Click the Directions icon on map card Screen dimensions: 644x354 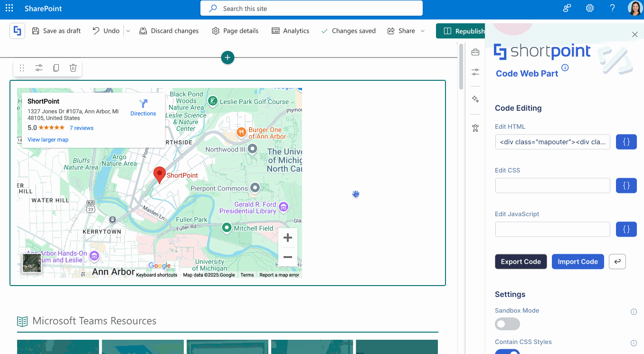143,103
